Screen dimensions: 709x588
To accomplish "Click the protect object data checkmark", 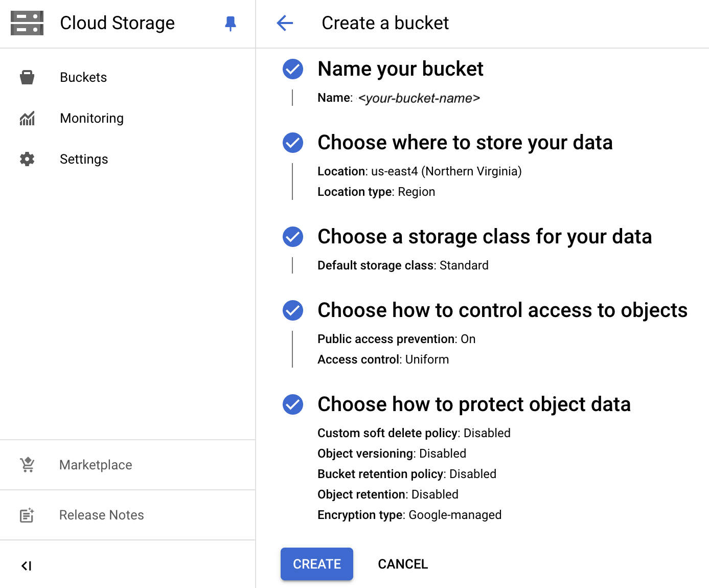I will click(x=293, y=404).
